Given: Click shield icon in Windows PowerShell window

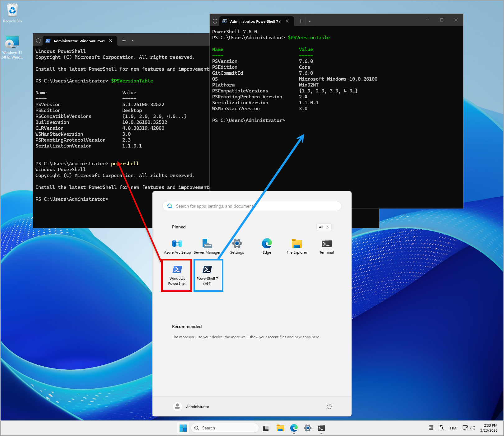Looking at the screenshot, I should [x=38, y=41].
